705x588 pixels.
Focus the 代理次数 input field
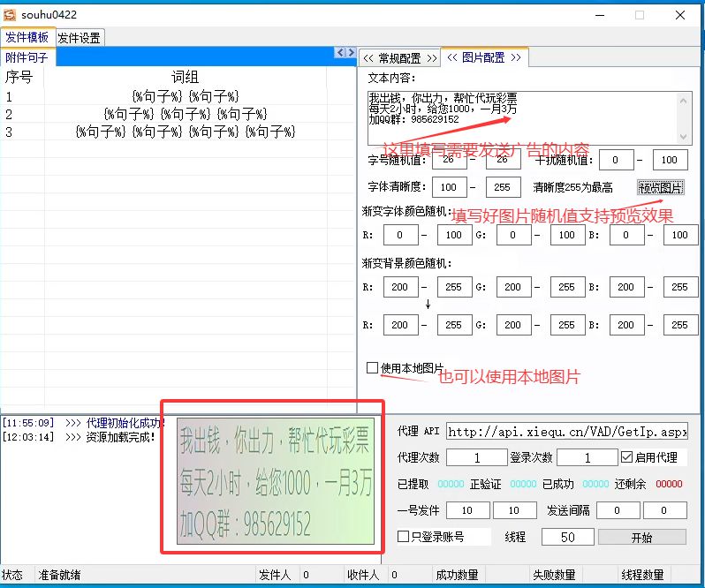pos(477,457)
